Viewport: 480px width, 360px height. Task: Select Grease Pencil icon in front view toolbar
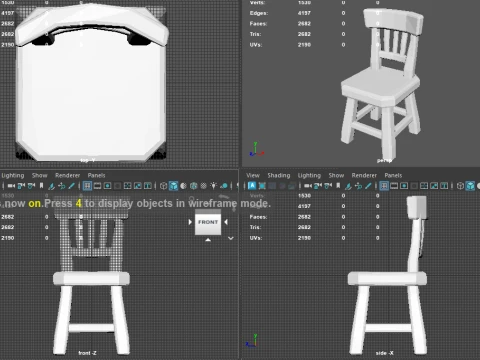(71, 186)
